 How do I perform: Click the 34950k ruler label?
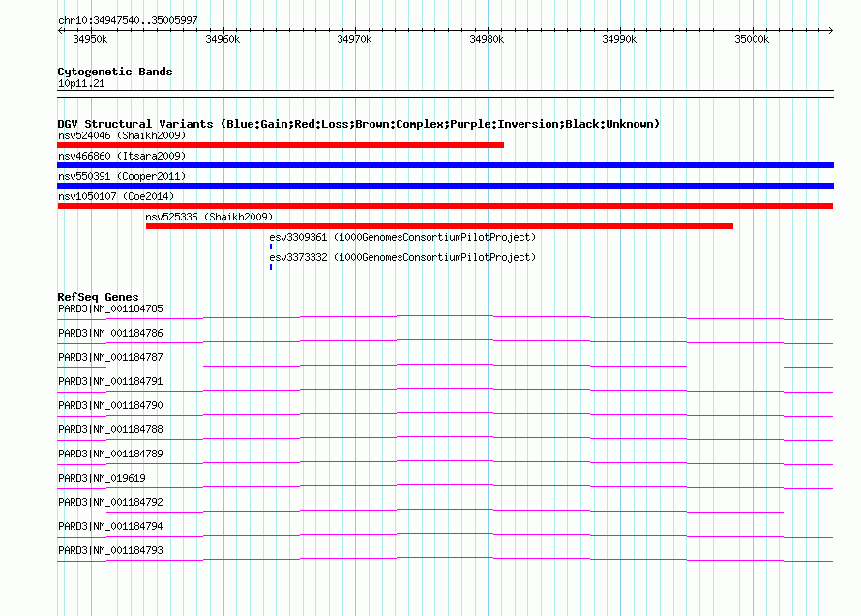click(x=90, y=39)
